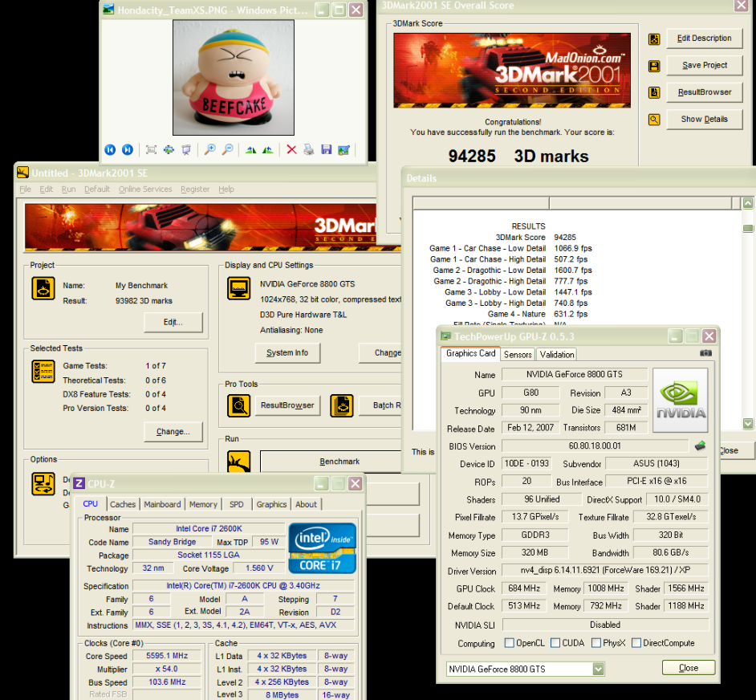The height and width of the screenshot is (700, 756).
Task: Save a copy with floppy disk icon
Action: [x=327, y=149]
